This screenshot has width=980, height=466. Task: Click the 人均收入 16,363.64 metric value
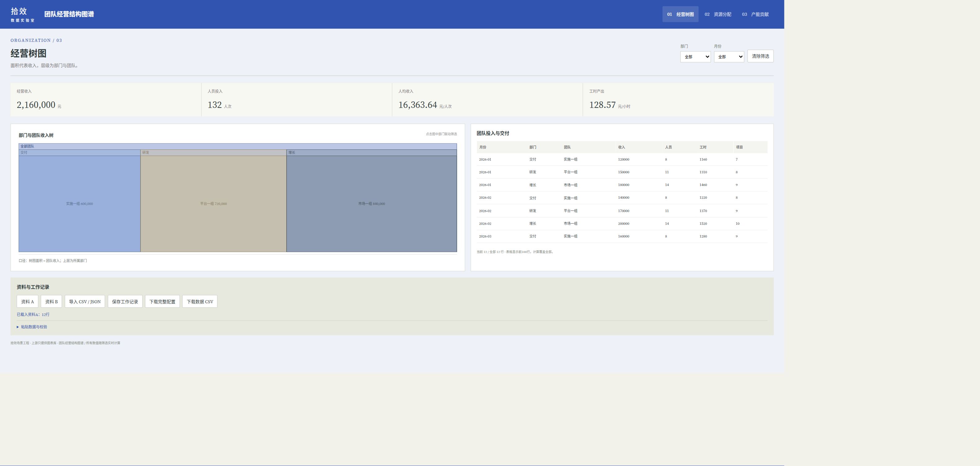[x=418, y=105]
